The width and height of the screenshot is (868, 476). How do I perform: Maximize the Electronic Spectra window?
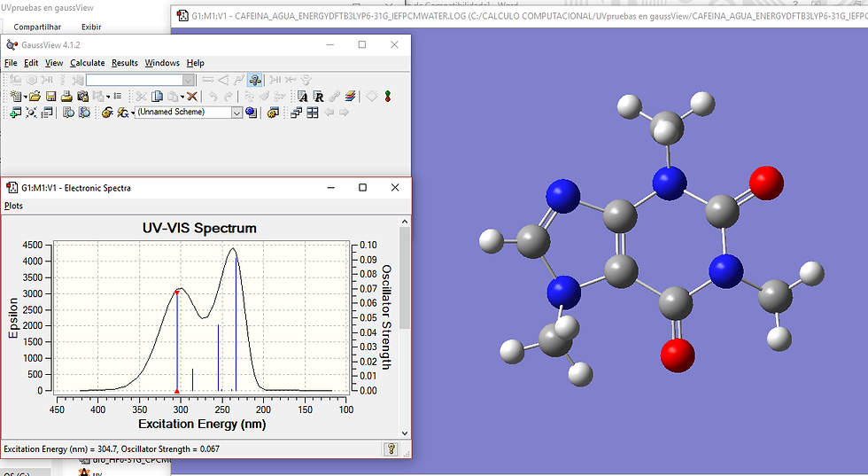click(362, 187)
